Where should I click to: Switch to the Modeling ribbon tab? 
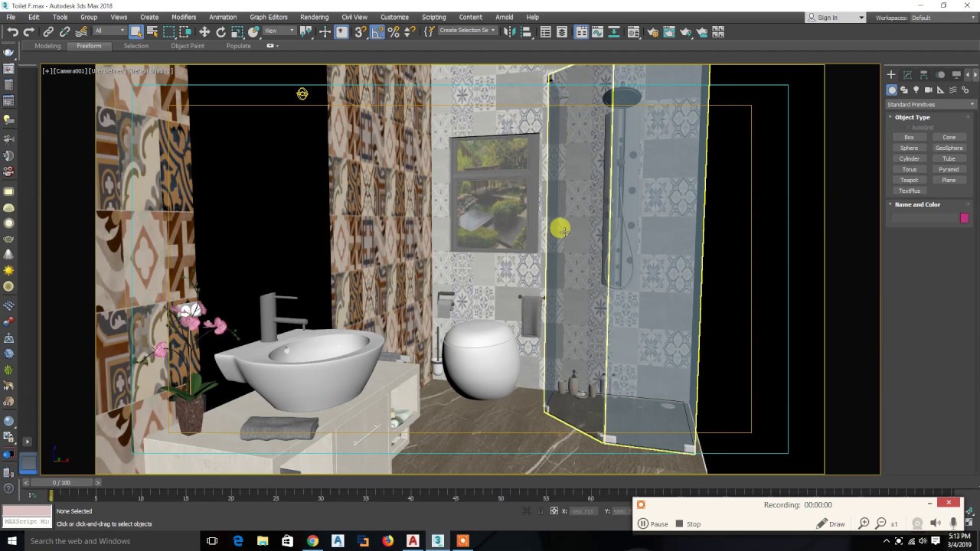click(47, 46)
